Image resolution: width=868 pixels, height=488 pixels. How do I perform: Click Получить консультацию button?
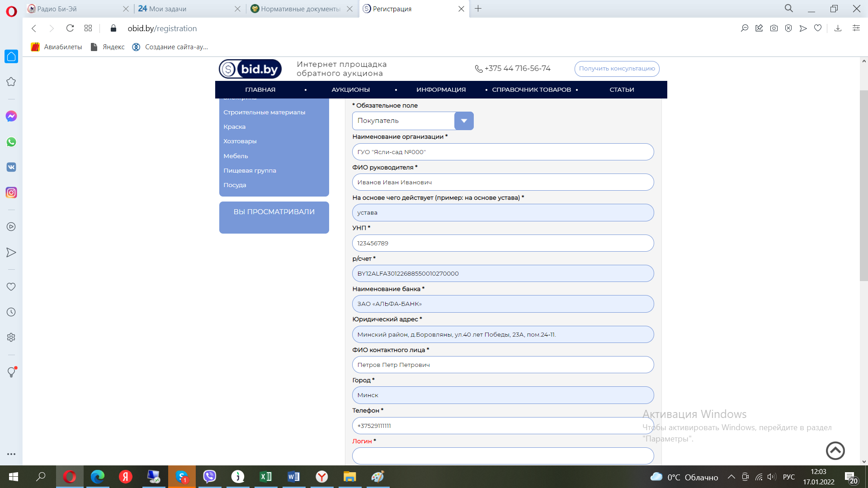[x=617, y=69]
